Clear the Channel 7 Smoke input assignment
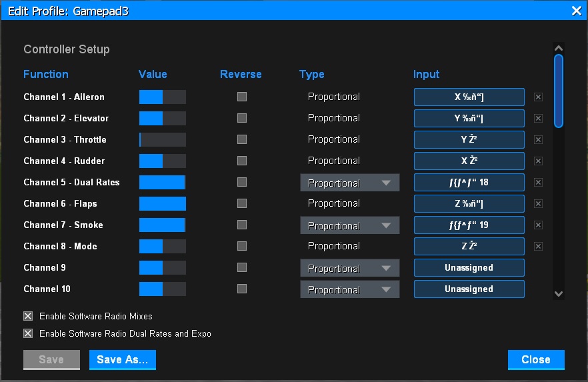 click(x=538, y=225)
